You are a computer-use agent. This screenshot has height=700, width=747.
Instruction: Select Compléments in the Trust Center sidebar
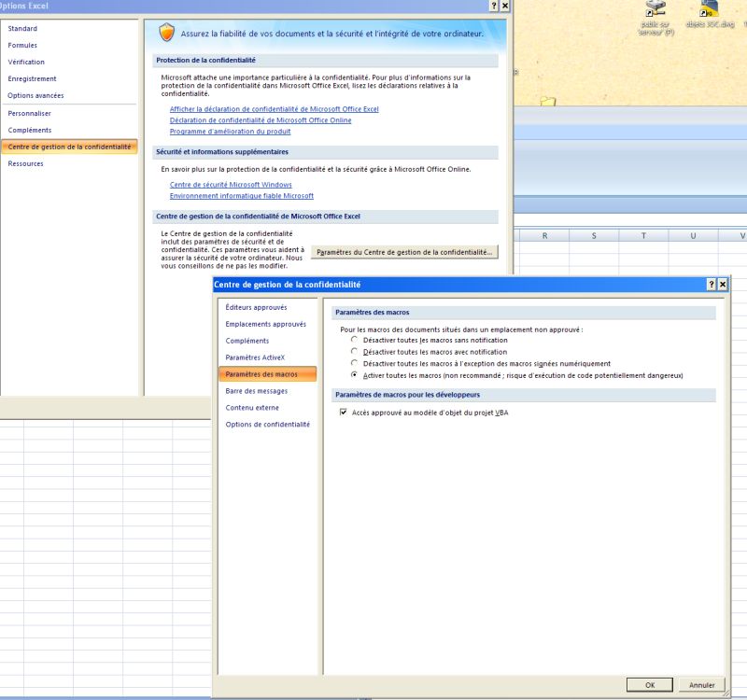coord(267,341)
